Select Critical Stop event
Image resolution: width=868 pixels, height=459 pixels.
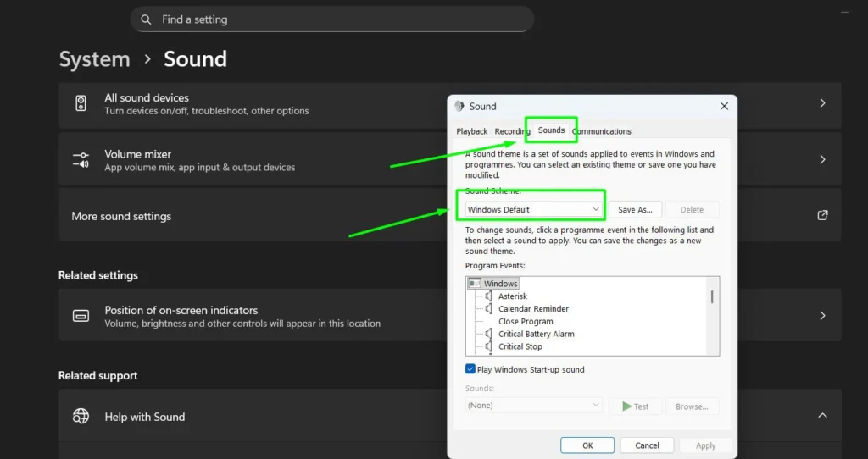[520, 346]
